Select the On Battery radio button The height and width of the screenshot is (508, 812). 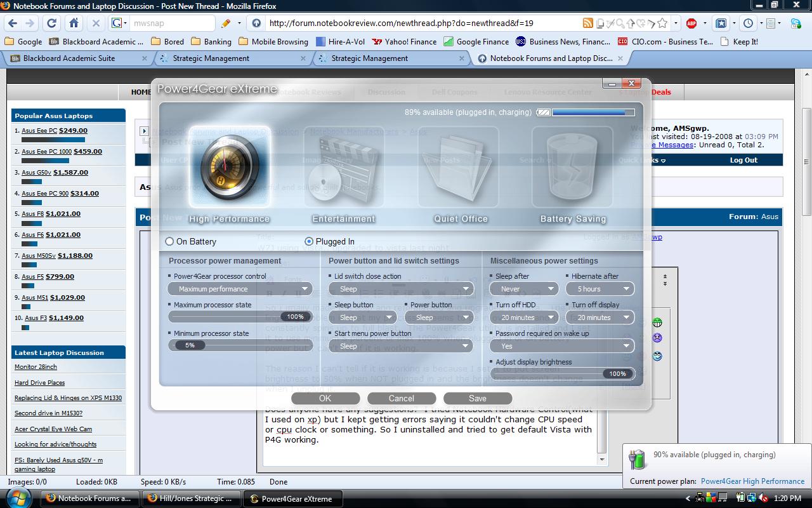pos(169,241)
